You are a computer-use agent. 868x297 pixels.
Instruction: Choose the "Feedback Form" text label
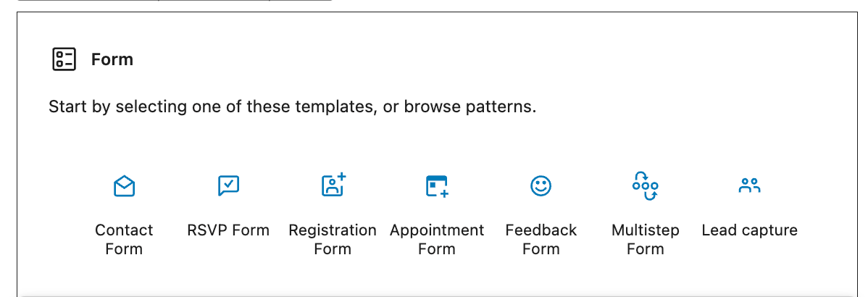pyautogui.click(x=541, y=239)
